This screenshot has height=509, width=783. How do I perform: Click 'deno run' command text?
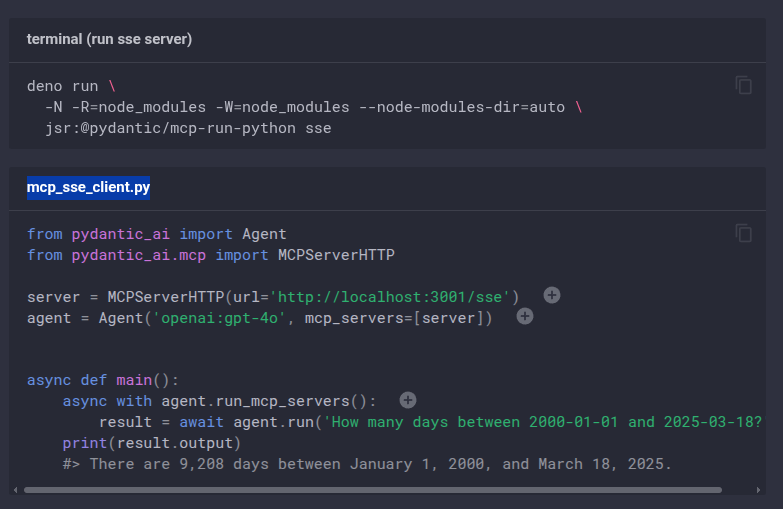[x=62, y=86]
